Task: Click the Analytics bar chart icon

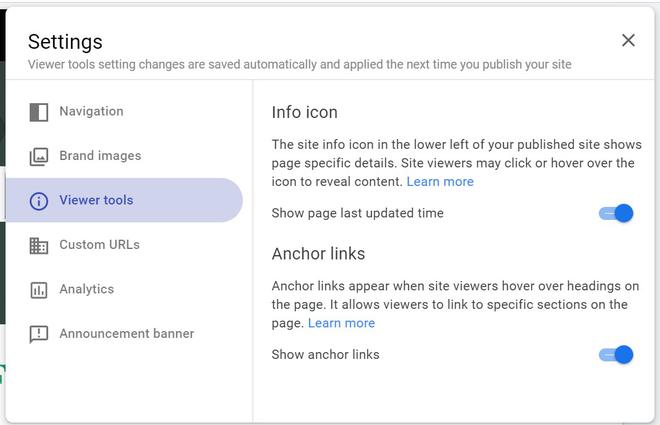Action: [x=39, y=290]
